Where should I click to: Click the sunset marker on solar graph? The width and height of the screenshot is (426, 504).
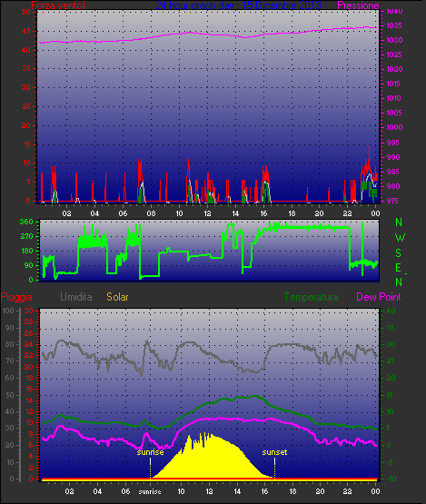click(274, 452)
